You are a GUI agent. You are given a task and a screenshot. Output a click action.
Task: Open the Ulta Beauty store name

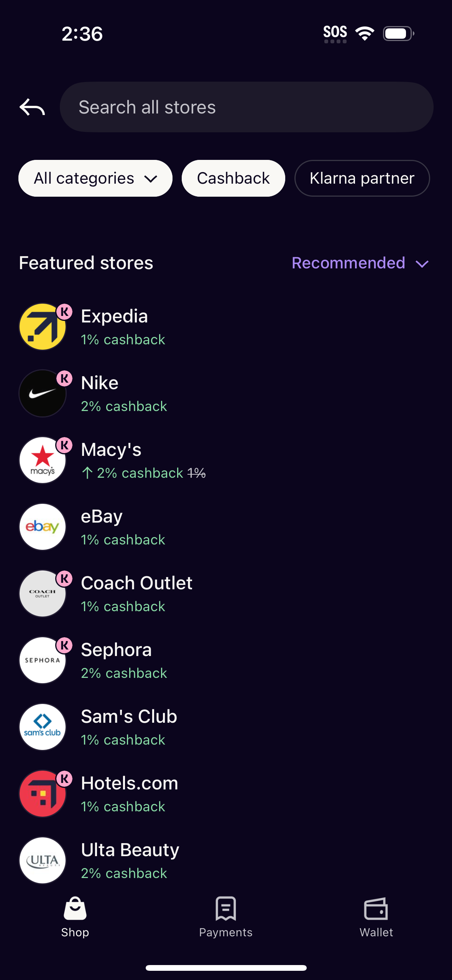point(130,850)
